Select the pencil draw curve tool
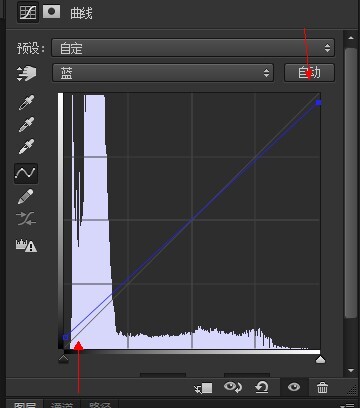The width and height of the screenshot is (360, 408). [x=26, y=197]
